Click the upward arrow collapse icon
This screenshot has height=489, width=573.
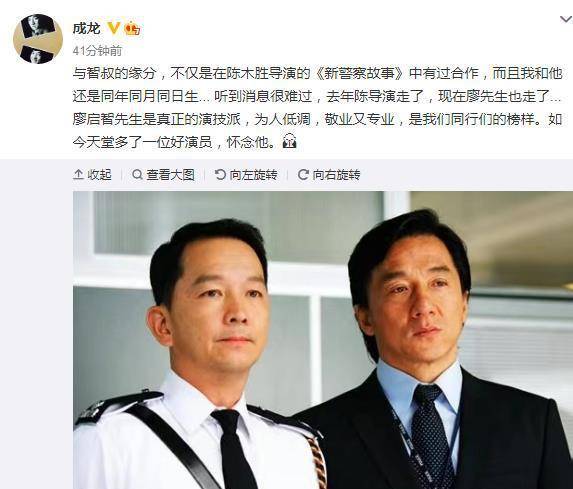pyautogui.click(x=78, y=175)
